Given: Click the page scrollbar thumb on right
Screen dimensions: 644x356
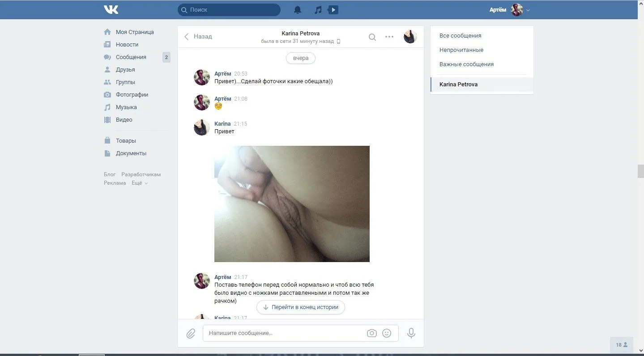Looking at the screenshot, I should pos(640,171).
